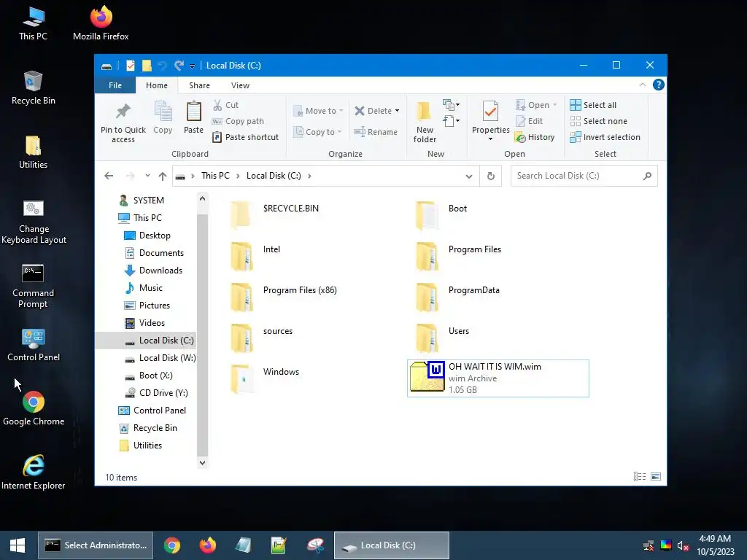This screenshot has height=560, width=747.
Task: Click Select all in the ribbon
Action: tap(593, 105)
